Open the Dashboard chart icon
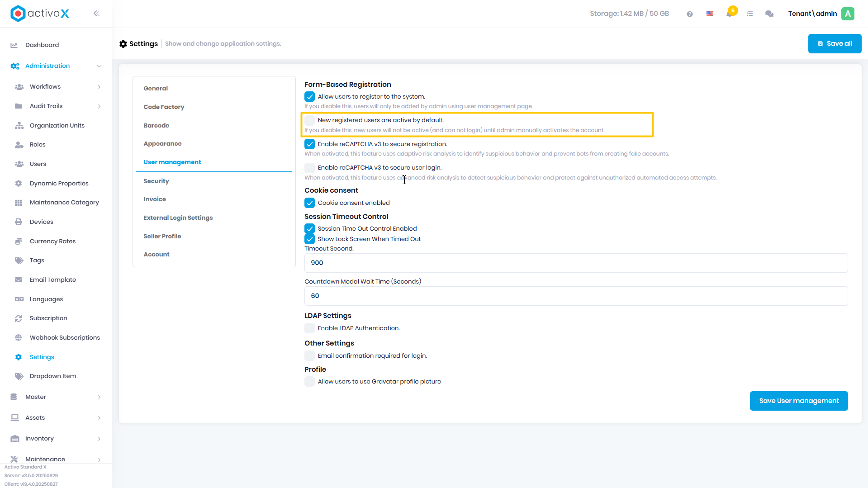868x488 pixels. tap(14, 45)
